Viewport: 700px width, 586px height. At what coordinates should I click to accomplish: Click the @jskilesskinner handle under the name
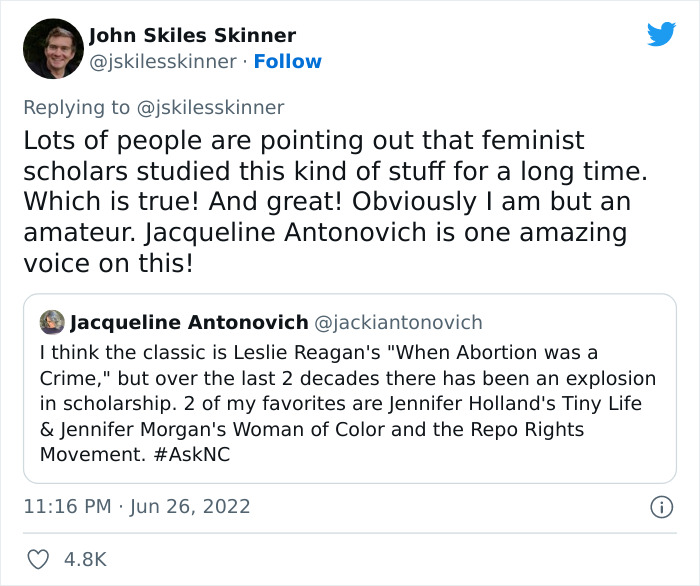[163, 62]
